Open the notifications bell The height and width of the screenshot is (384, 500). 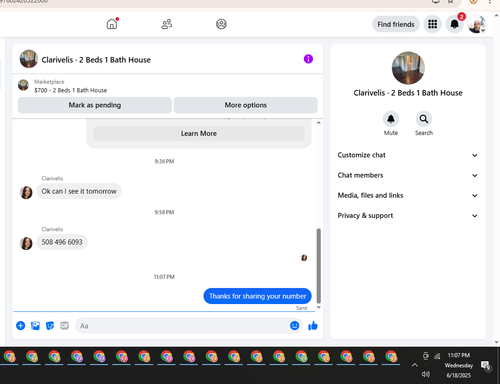(x=454, y=24)
